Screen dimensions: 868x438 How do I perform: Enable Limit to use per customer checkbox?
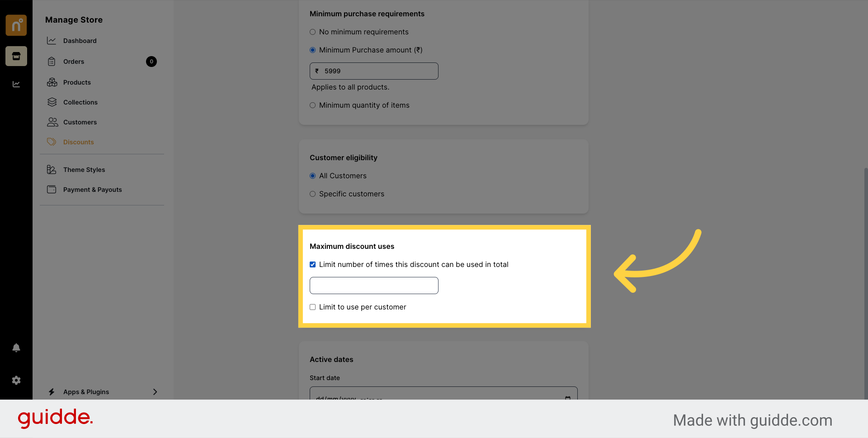pyautogui.click(x=312, y=307)
